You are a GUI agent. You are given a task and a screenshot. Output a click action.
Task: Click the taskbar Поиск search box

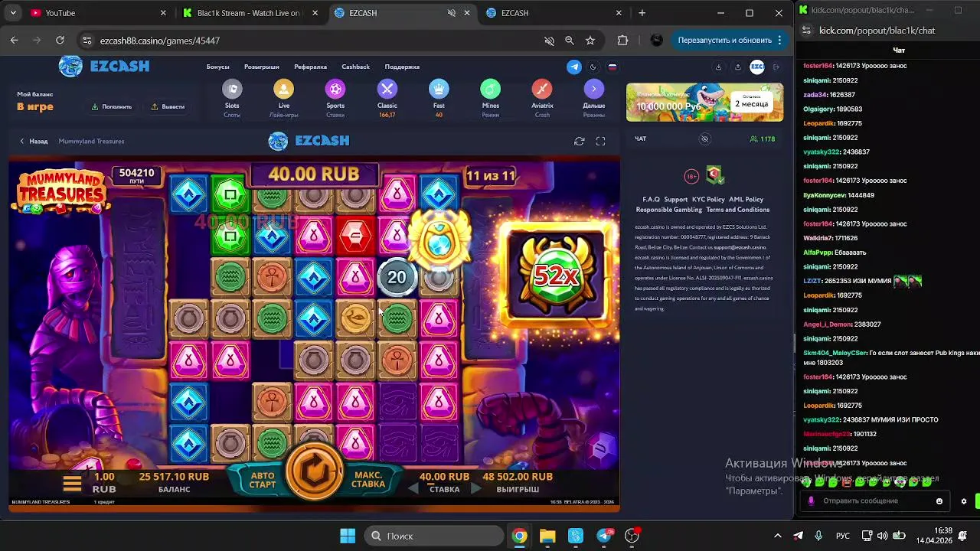[434, 536]
